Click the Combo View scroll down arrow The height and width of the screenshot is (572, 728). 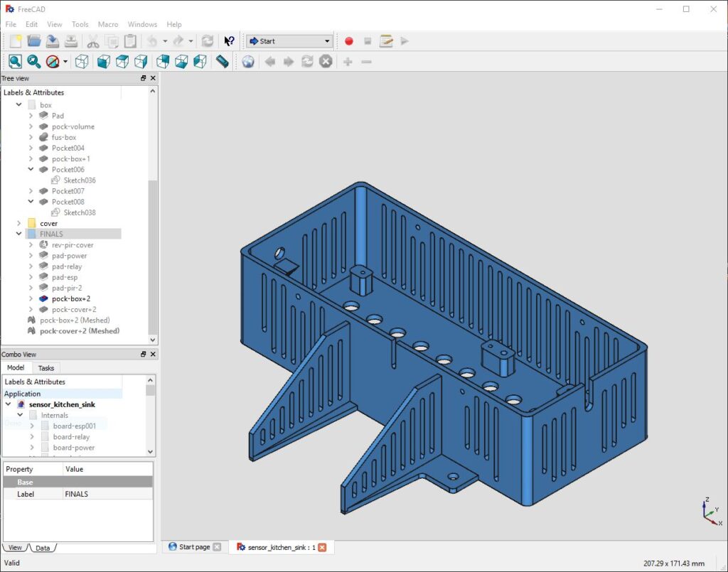point(151,451)
